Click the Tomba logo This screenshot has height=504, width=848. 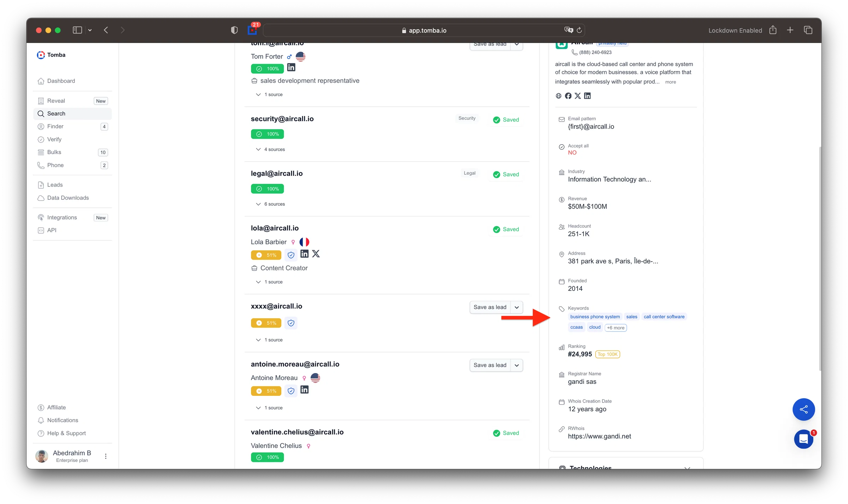52,55
